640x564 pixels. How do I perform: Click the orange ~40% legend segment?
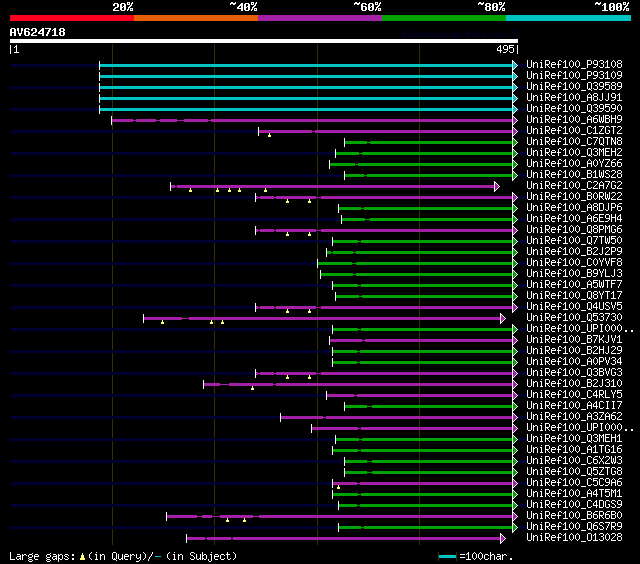pos(196,18)
